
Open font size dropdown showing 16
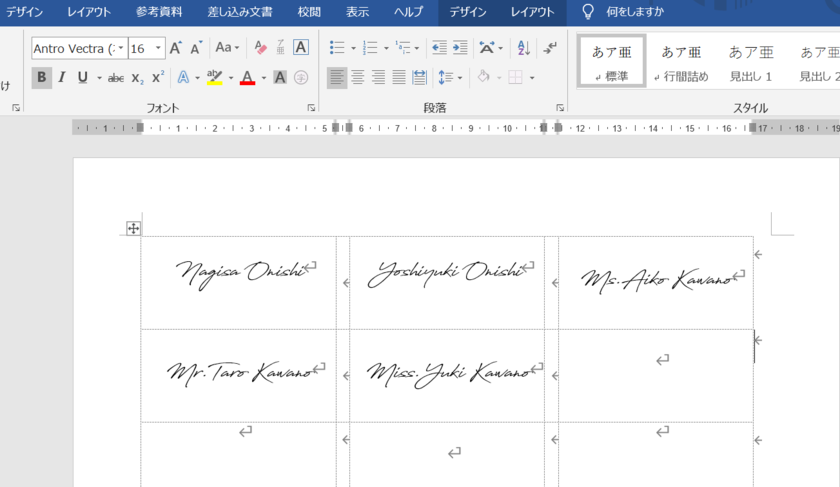pyautogui.click(x=158, y=49)
